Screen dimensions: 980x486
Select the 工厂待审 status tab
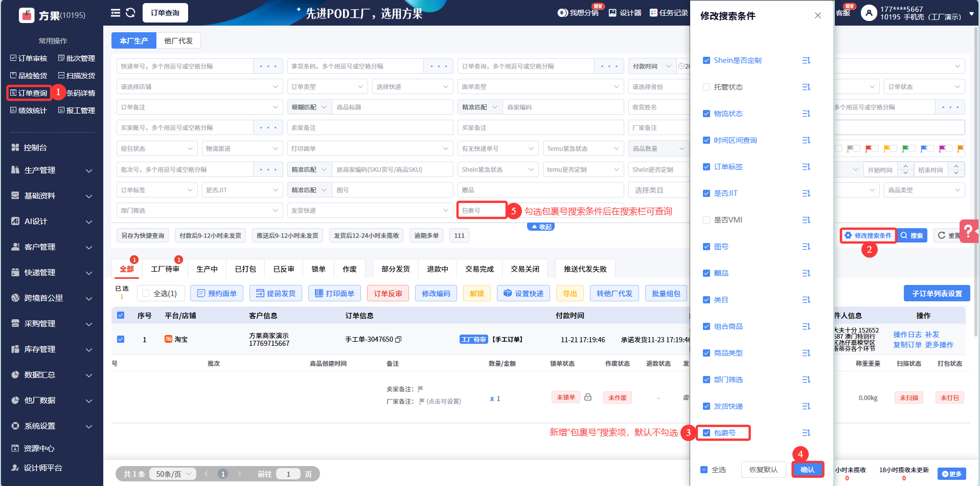click(165, 269)
